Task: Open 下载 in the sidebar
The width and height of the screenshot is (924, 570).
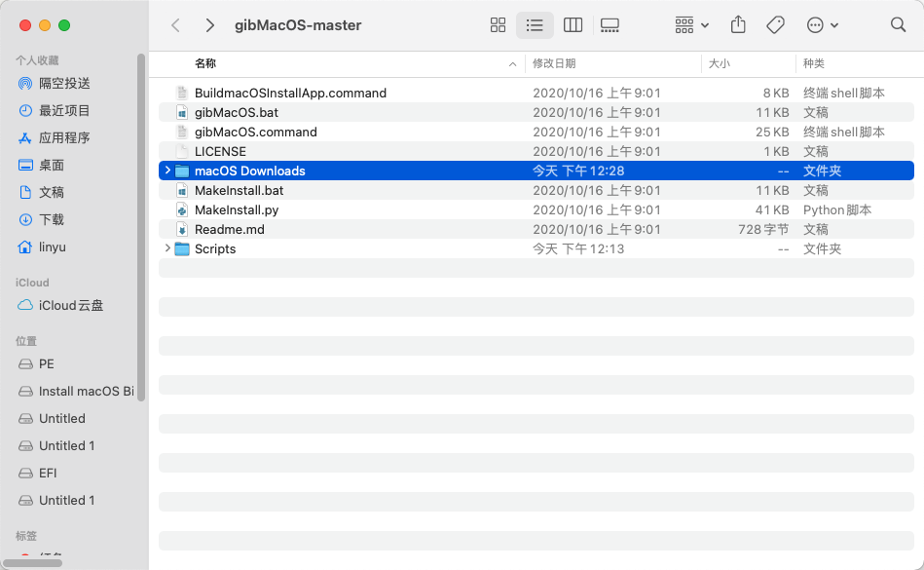Action: 52,219
